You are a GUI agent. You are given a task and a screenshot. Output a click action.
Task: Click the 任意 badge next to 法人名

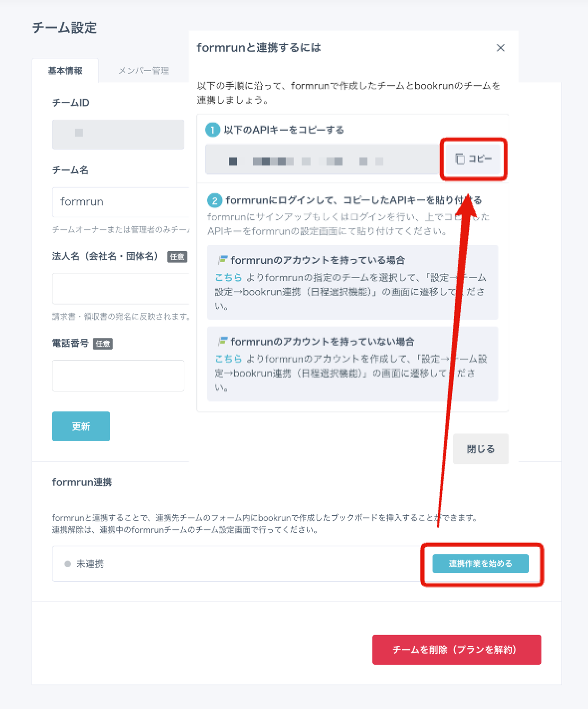(x=177, y=257)
